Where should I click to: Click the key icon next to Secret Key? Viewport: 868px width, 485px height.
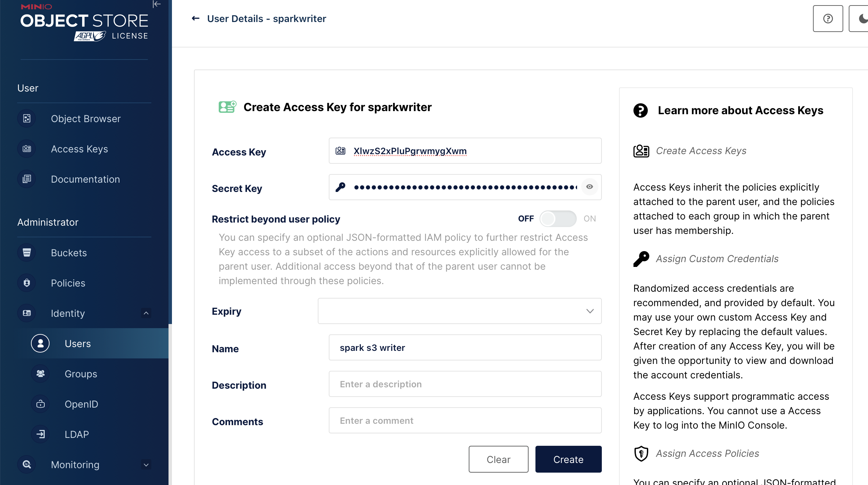[x=341, y=187]
